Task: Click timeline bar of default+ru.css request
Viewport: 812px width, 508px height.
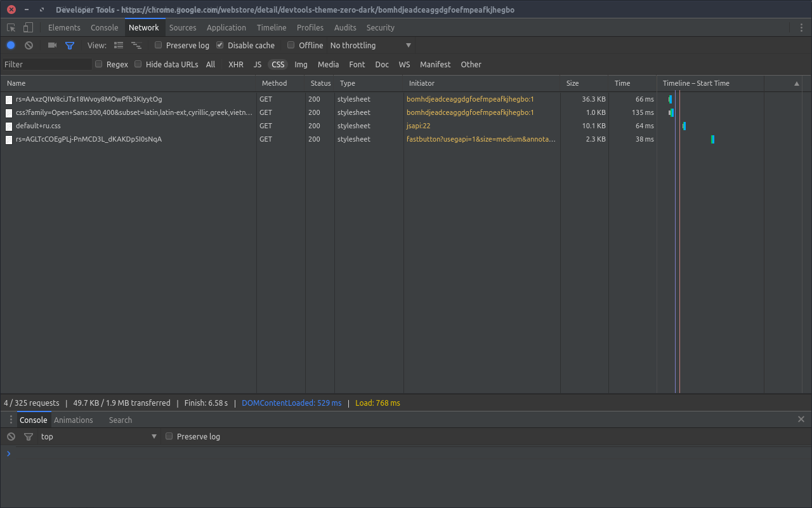Action: [x=684, y=126]
